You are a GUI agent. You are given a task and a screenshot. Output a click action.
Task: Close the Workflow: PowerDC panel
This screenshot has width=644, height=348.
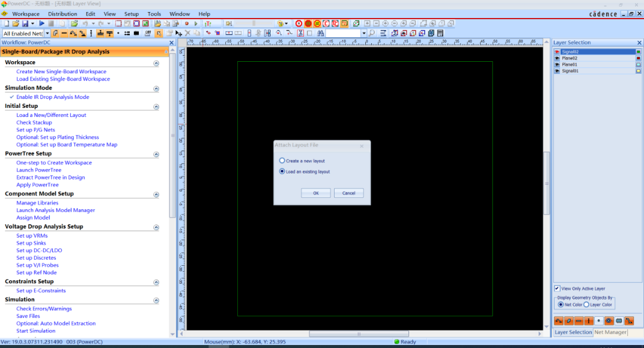point(172,43)
